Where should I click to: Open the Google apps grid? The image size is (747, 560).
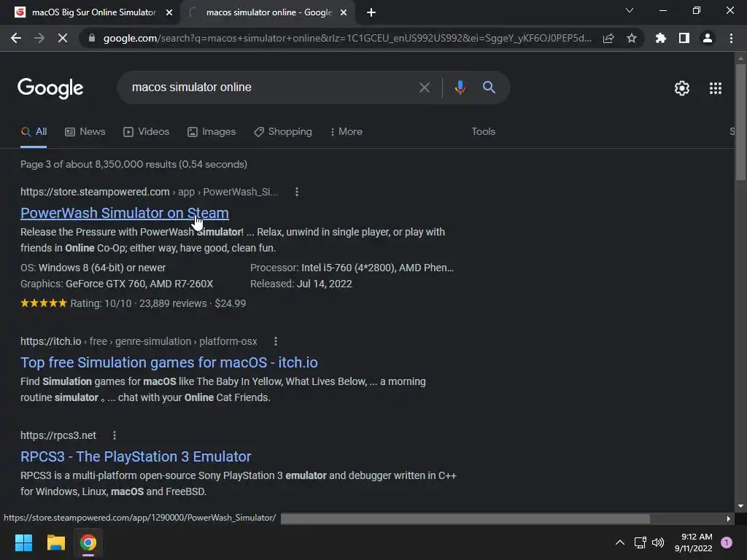pyautogui.click(x=715, y=88)
